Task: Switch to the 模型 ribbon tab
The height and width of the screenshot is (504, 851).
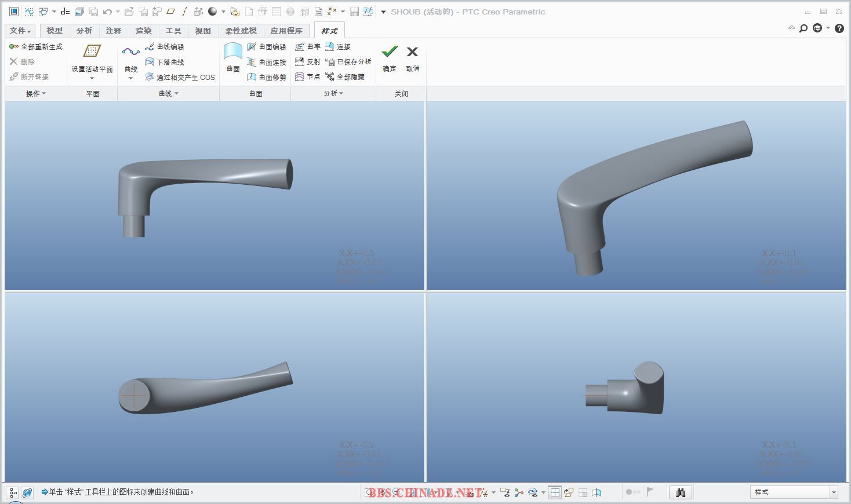Action: (x=54, y=31)
